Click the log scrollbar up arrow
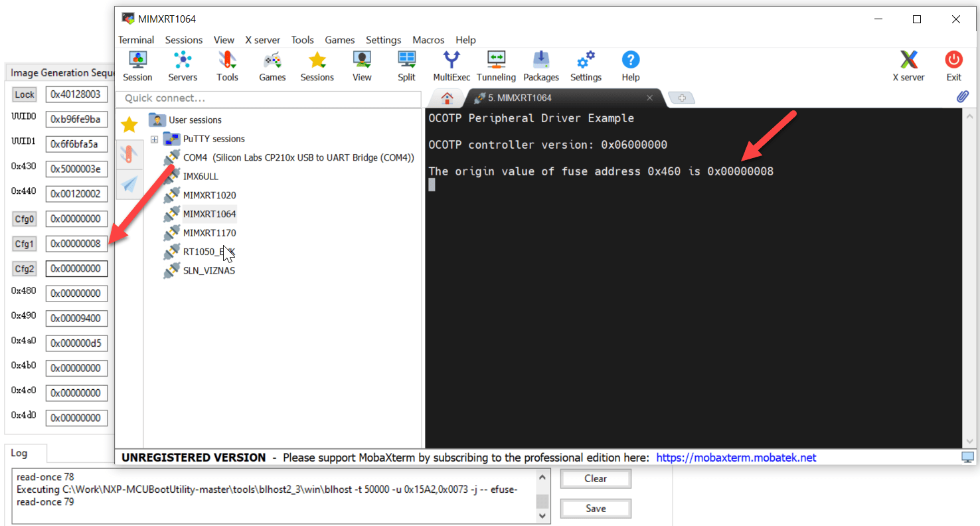 point(543,476)
